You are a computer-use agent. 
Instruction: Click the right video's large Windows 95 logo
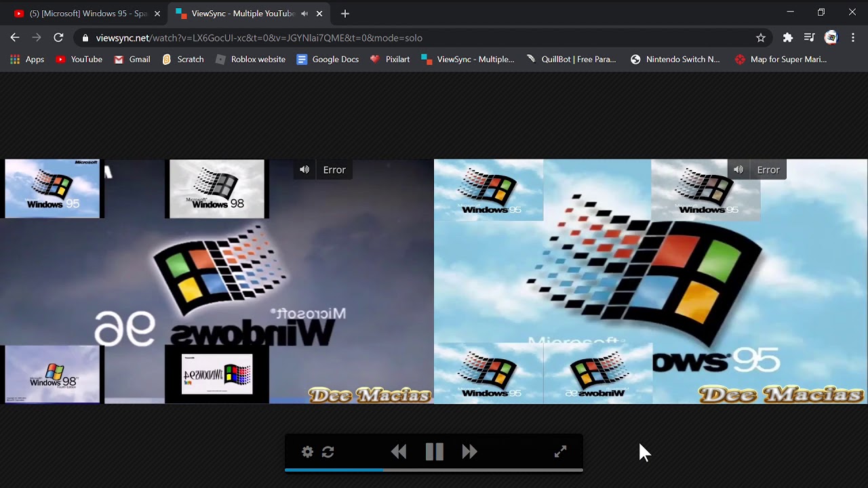[x=646, y=269]
